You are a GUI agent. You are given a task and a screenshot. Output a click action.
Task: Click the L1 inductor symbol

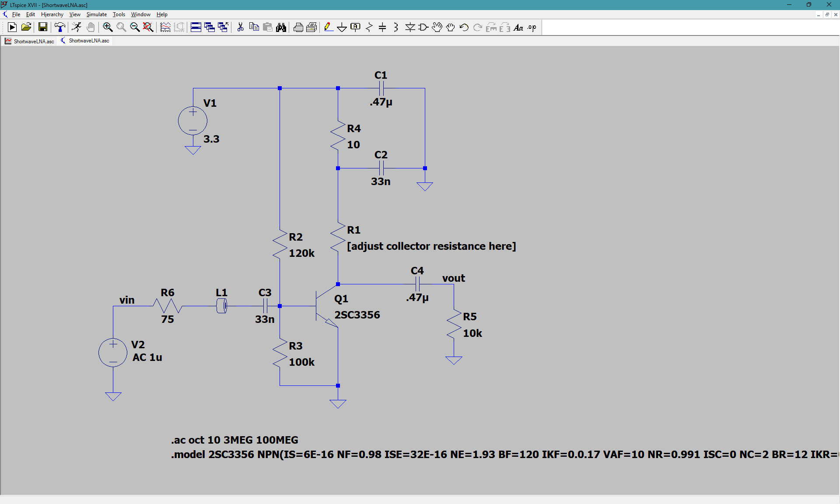(222, 306)
